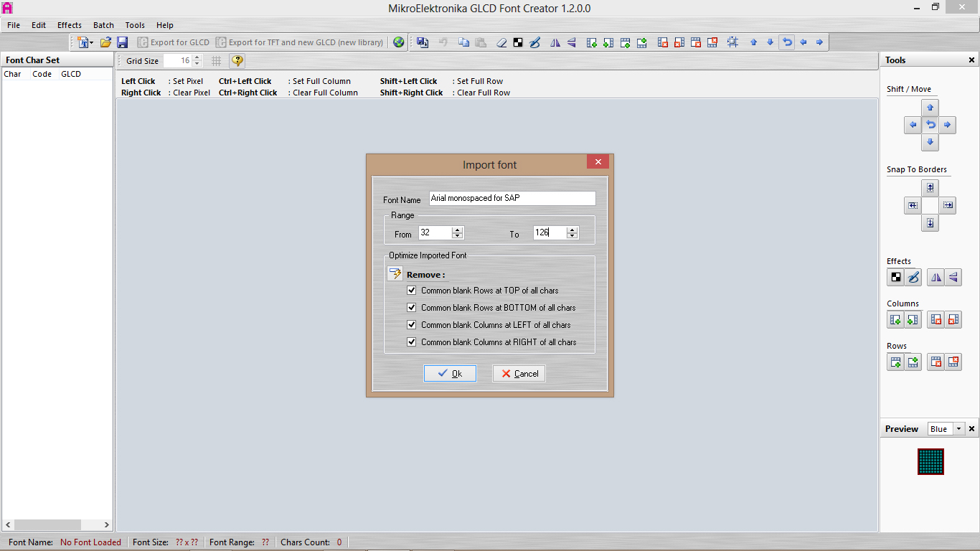Viewport: 980px width, 551px height.
Task: Close the Preview panel
Action: (x=972, y=429)
